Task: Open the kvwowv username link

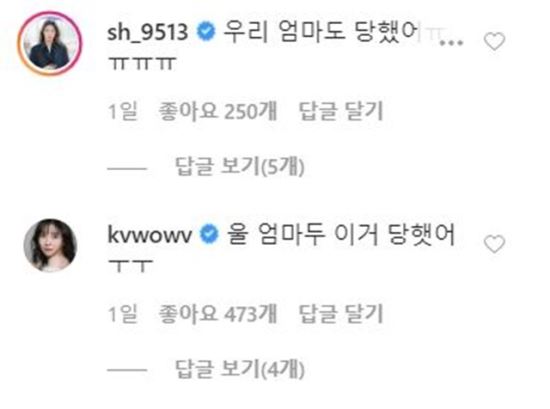Action: click(x=149, y=235)
